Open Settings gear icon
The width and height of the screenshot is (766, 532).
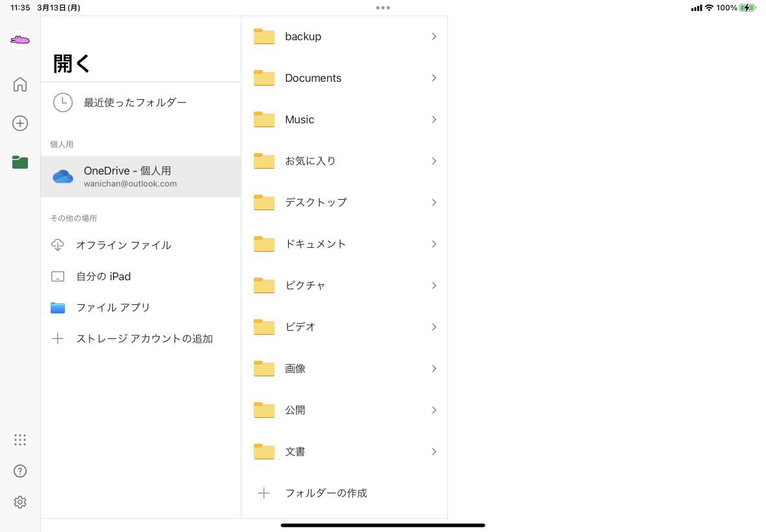point(20,502)
